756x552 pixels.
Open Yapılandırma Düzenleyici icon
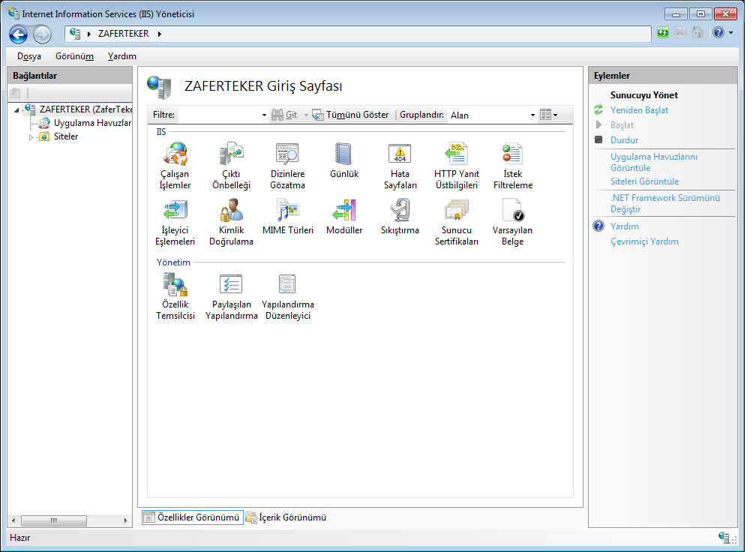(287, 296)
